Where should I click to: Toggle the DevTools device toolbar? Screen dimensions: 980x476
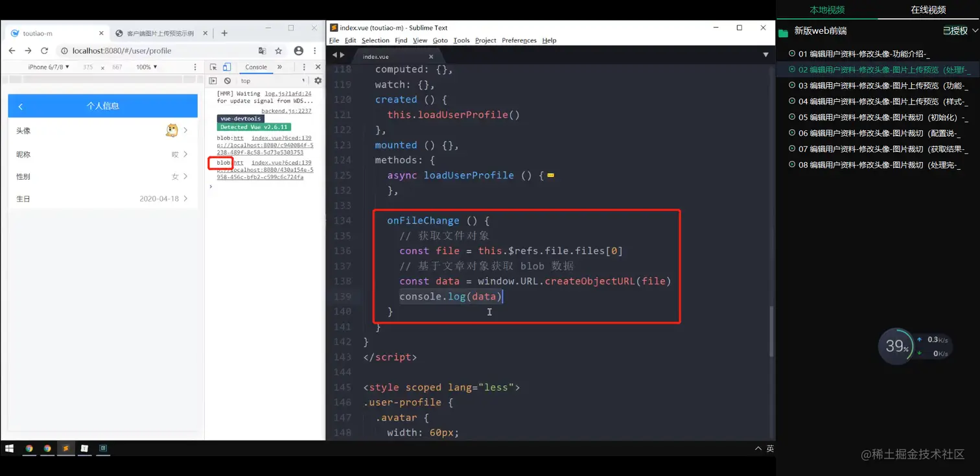227,67
